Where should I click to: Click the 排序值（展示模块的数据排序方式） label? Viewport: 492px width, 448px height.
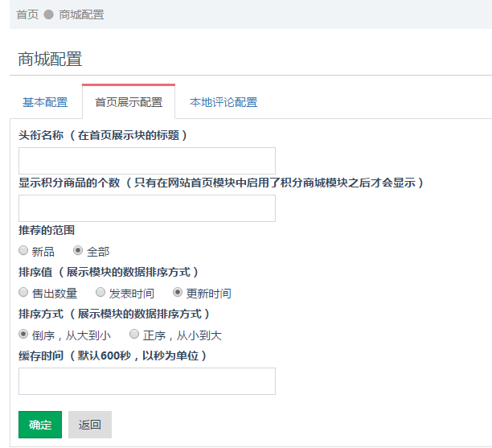(x=109, y=272)
